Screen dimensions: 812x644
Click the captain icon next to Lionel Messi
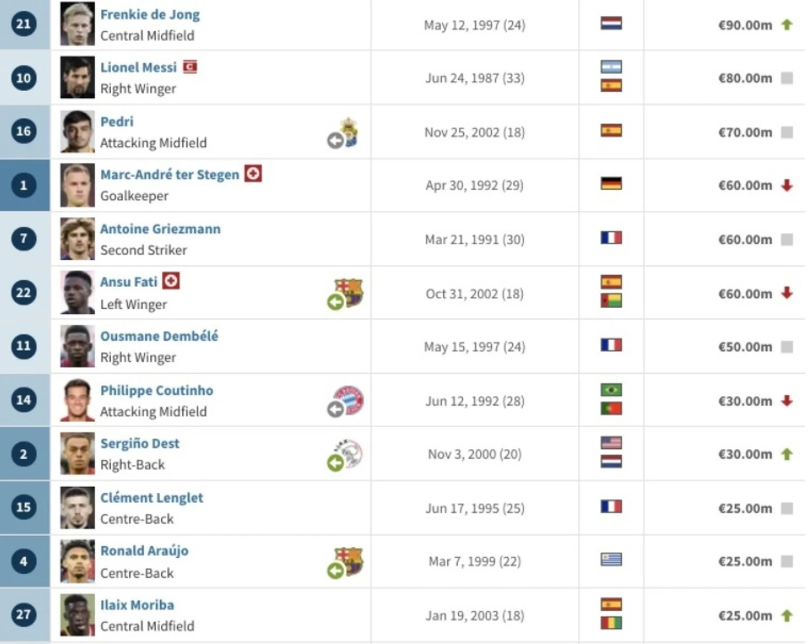190,67
